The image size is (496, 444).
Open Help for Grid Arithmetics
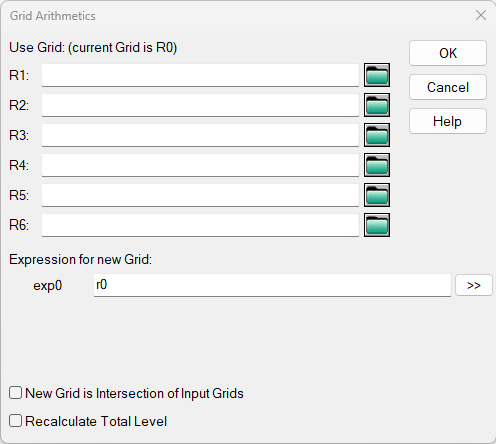(448, 121)
